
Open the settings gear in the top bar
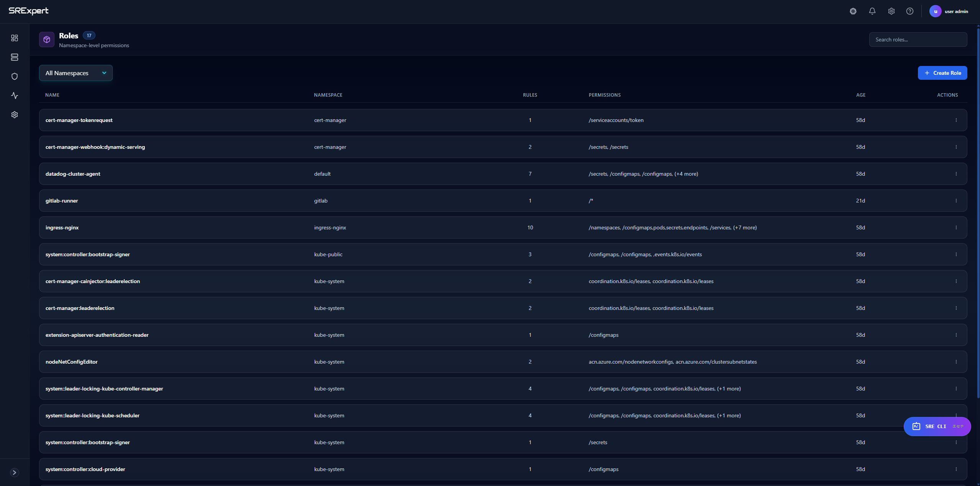click(891, 11)
